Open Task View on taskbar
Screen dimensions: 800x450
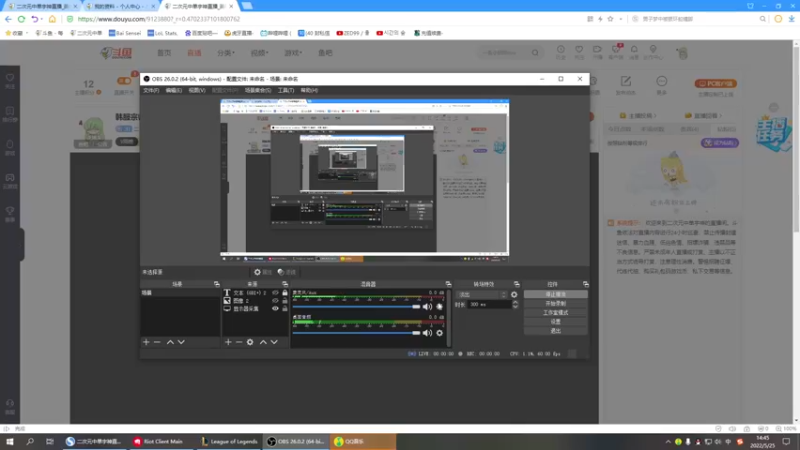[49, 441]
